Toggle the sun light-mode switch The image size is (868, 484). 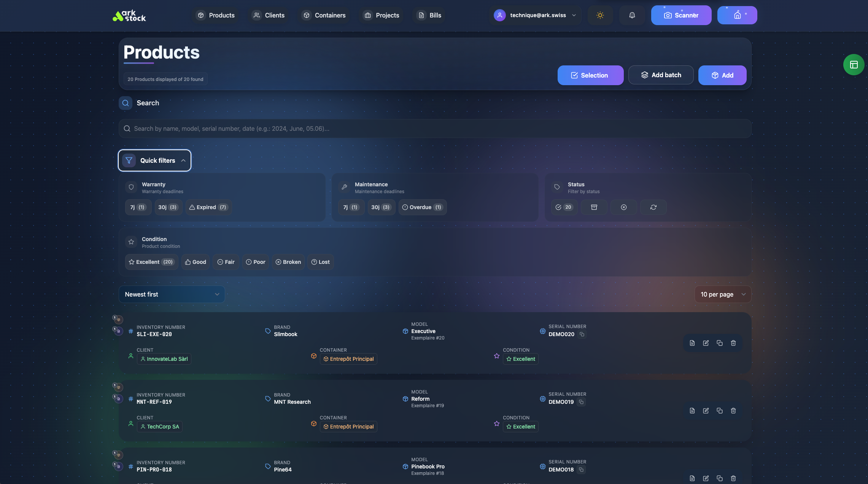pos(600,15)
